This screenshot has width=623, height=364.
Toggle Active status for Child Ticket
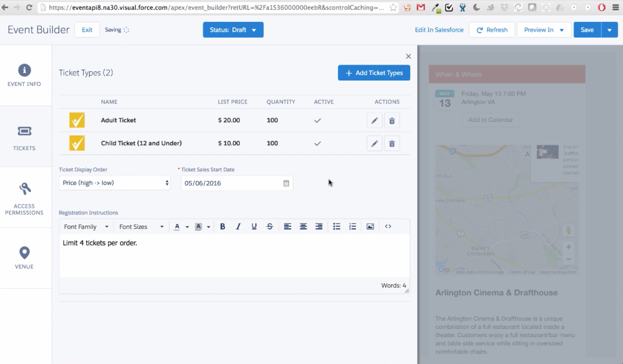click(317, 143)
